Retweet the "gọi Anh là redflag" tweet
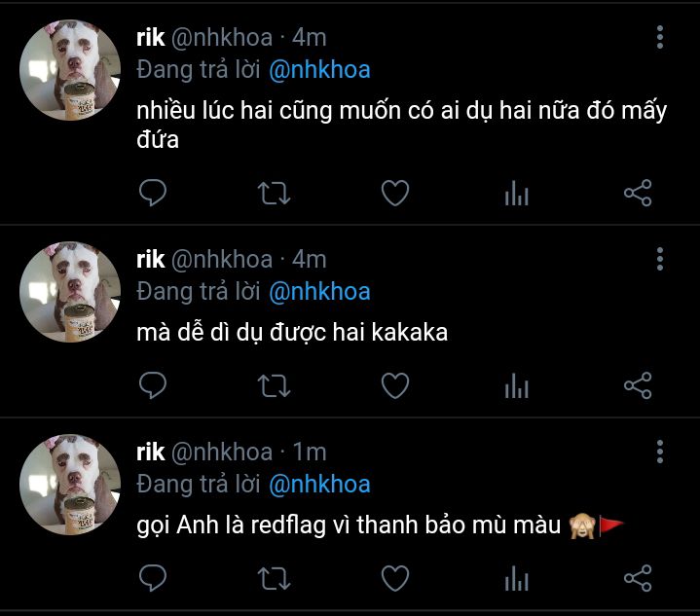This screenshot has height=616, width=700. click(x=274, y=579)
